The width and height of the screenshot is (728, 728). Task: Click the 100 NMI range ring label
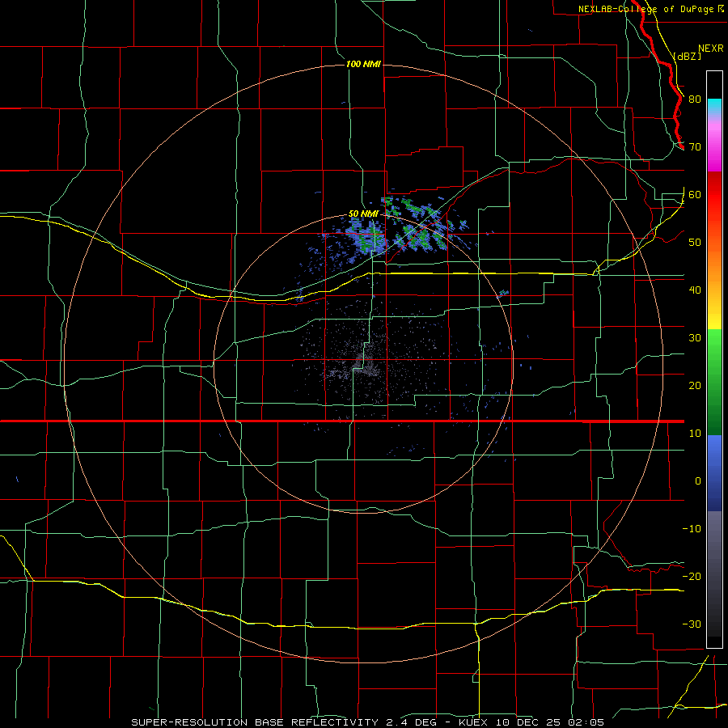[363, 64]
